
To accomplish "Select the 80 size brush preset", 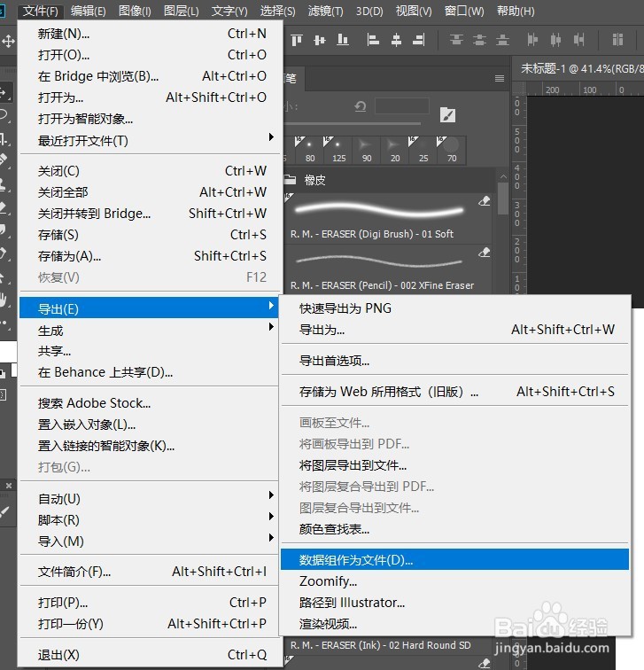I will point(310,150).
